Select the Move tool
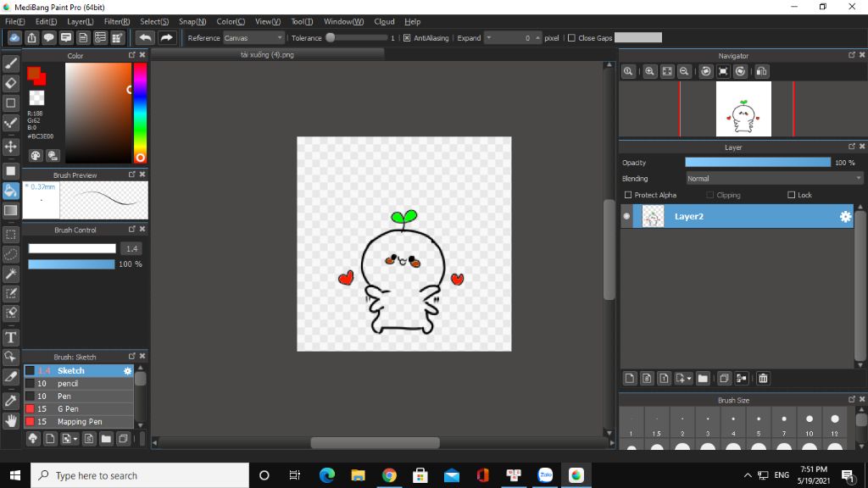The image size is (868, 488). (x=10, y=147)
